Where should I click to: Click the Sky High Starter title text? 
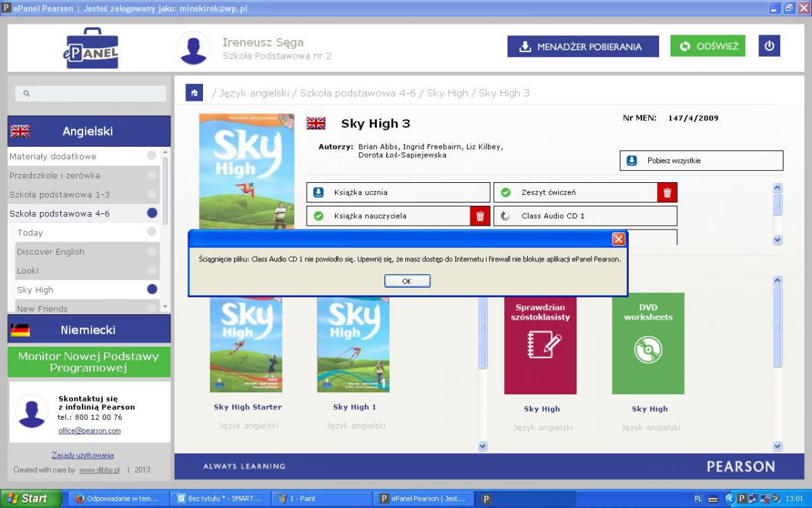[248, 407]
